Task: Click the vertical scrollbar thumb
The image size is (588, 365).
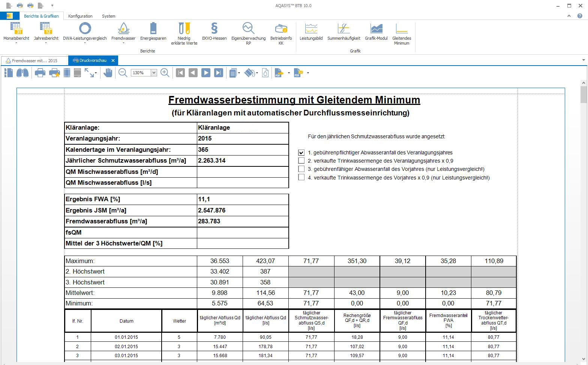Action: [584, 94]
